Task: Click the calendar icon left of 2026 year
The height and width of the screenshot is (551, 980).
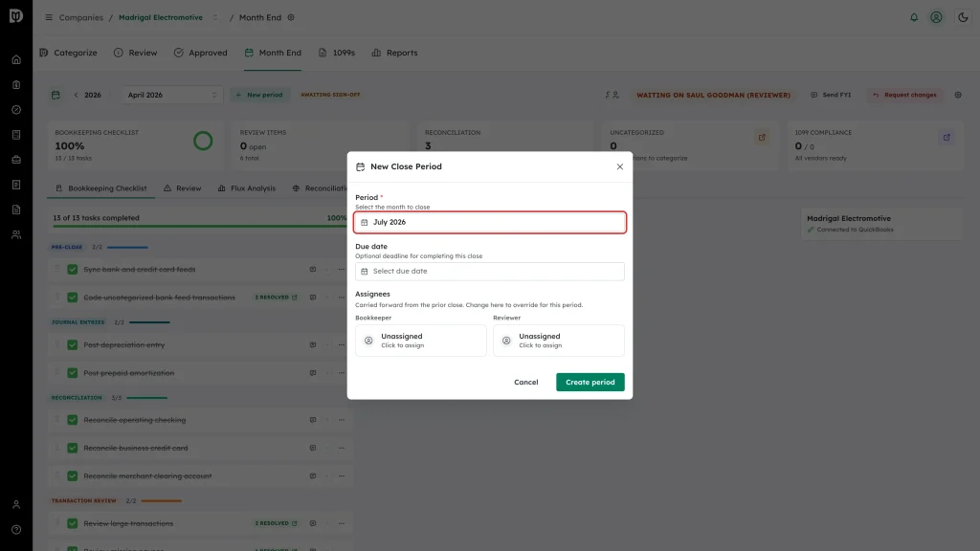Action: [x=56, y=95]
